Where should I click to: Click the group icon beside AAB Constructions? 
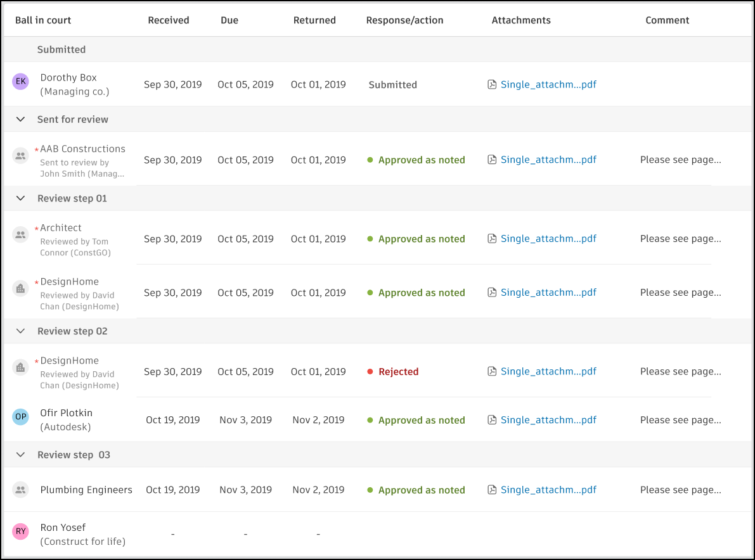(21, 156)
